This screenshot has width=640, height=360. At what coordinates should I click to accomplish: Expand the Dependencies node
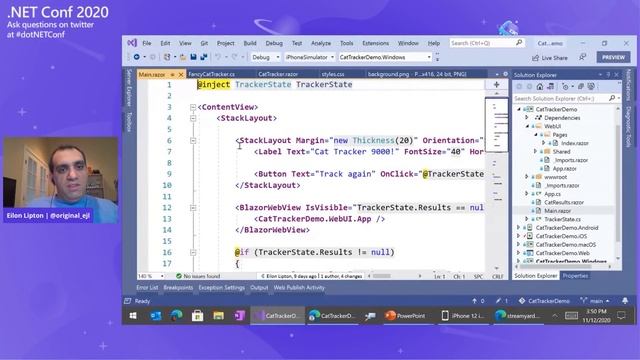[x=527, y=118]
